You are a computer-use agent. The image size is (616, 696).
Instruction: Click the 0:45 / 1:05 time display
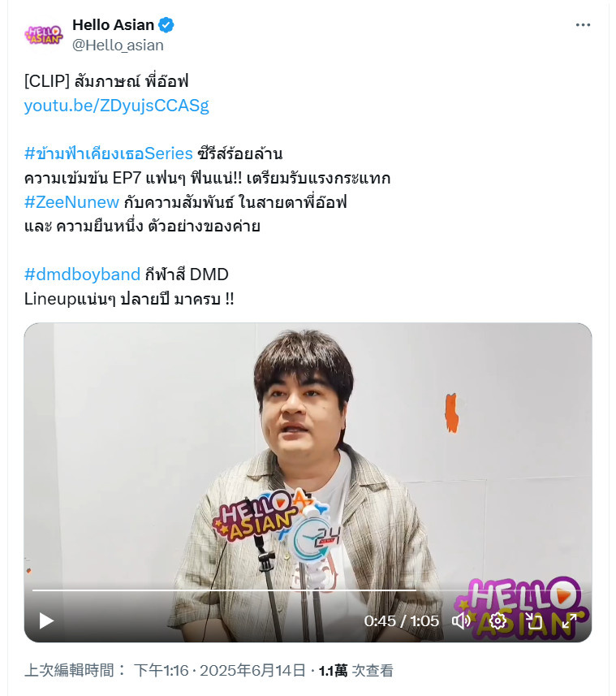pos(402,620)
